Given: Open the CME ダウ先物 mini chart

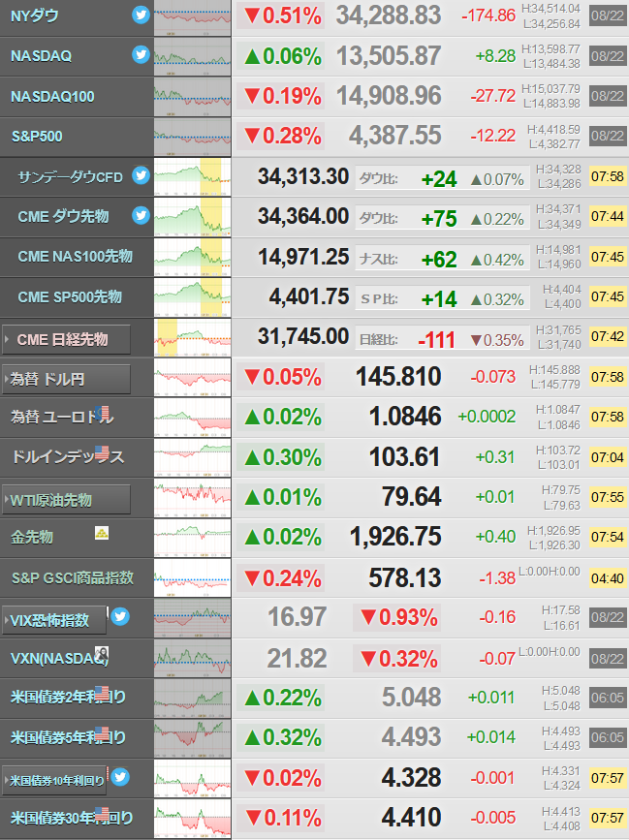Looking at the screenshot, I should 192,217.
